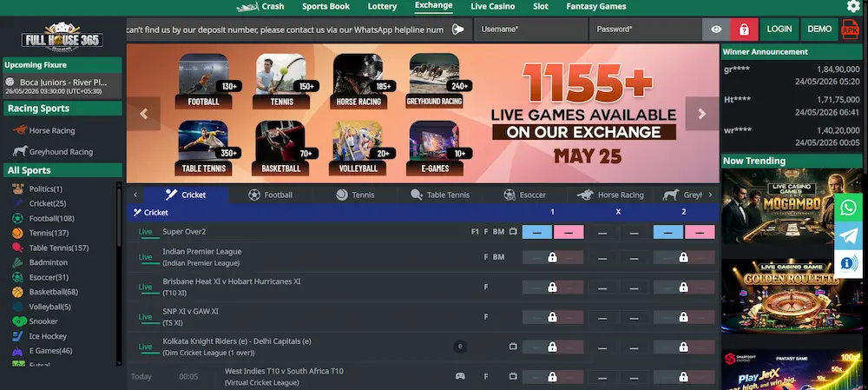Open Telegram channel icon
868x390 pixels.
[x=848, y=236]
